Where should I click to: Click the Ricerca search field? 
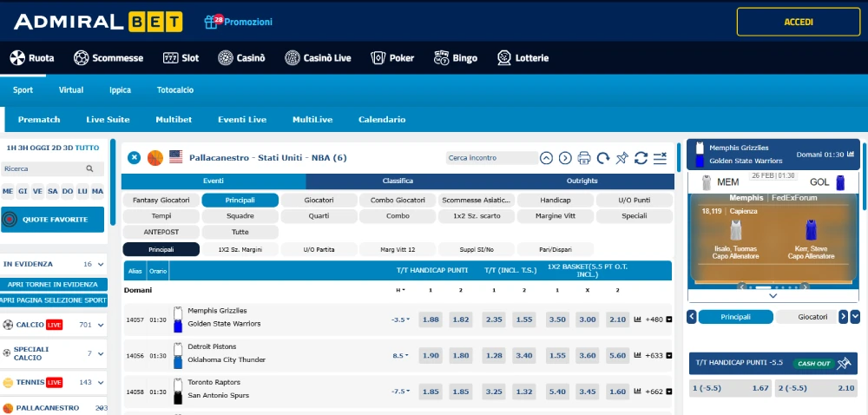[53, 168]
